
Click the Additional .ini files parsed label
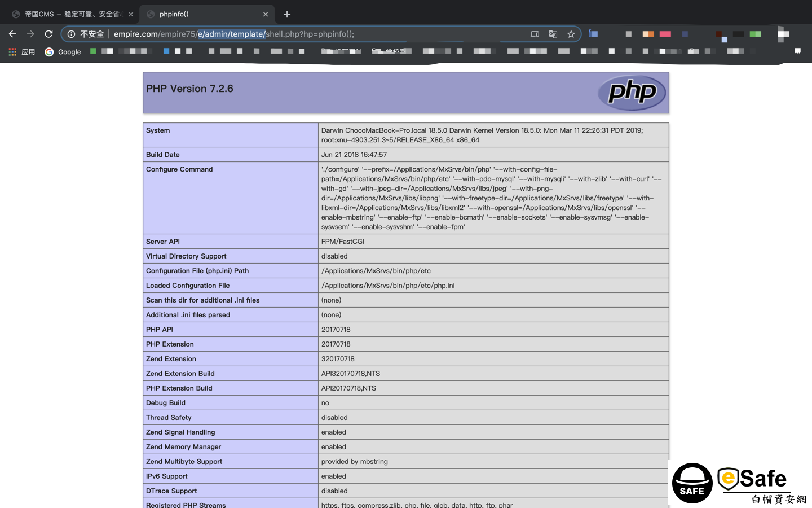coord(188,315)
